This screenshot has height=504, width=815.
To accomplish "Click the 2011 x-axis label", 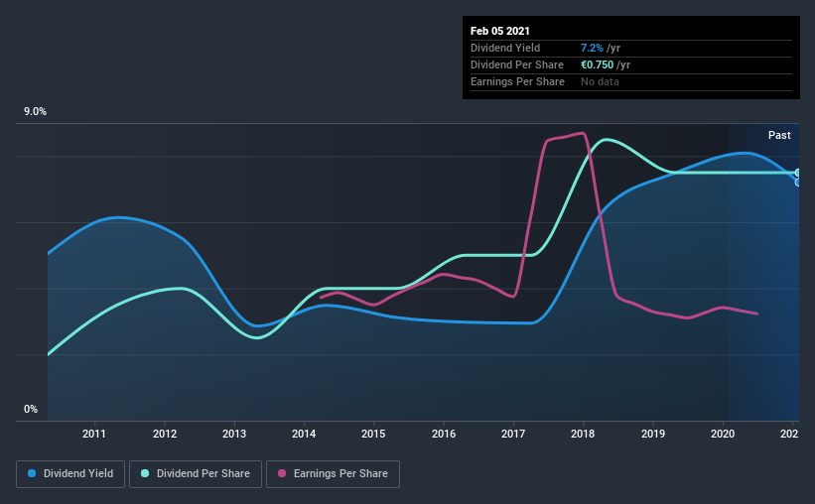I will coord(94,434).
